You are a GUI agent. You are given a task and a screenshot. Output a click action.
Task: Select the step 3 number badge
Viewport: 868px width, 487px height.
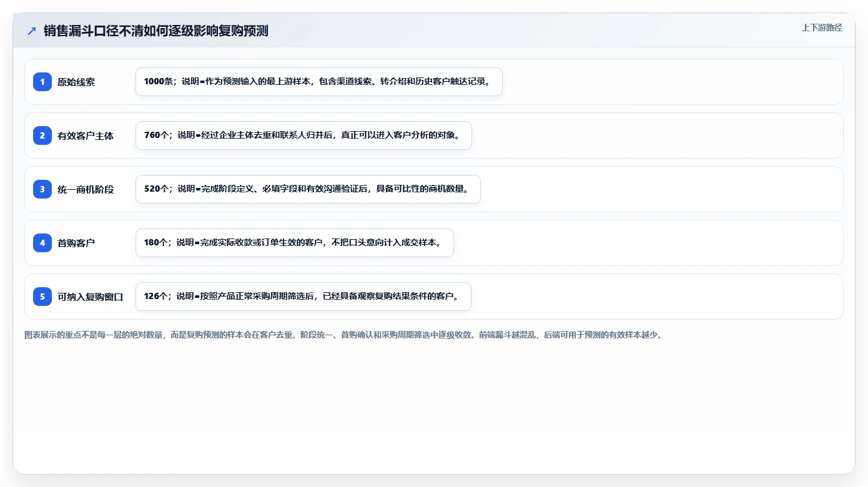[42, 189]
